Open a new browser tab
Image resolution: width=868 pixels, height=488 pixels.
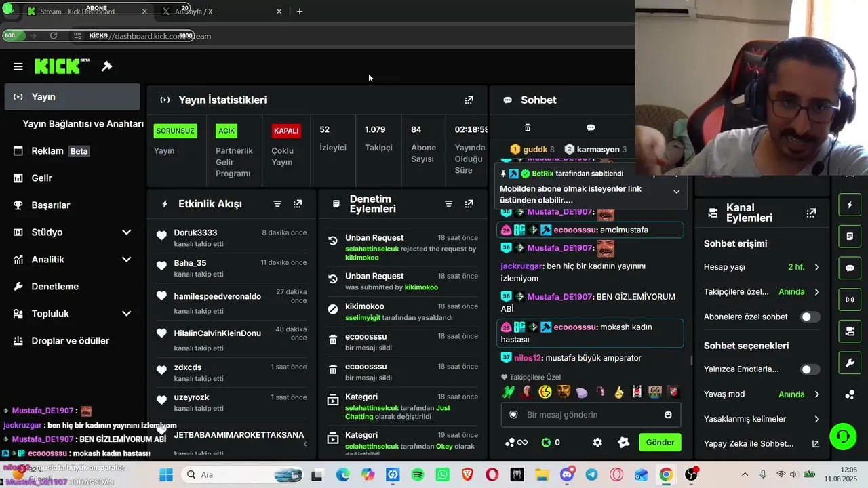[300, 12]
